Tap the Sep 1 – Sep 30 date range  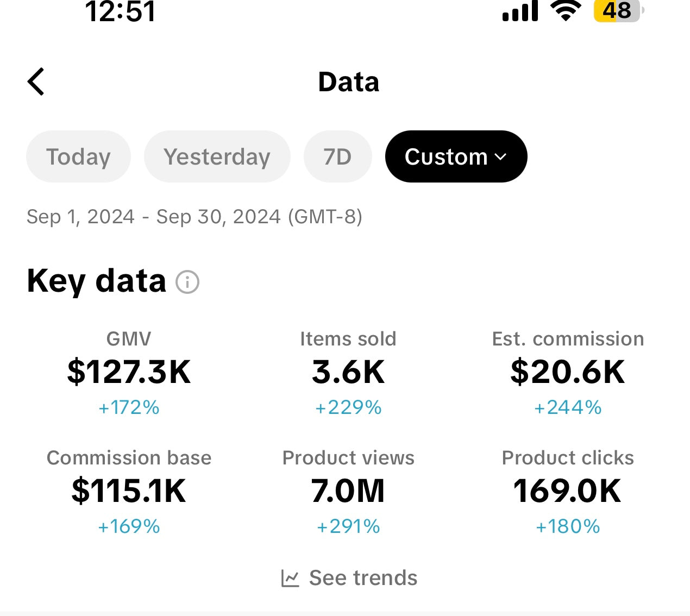click(195, 217)
